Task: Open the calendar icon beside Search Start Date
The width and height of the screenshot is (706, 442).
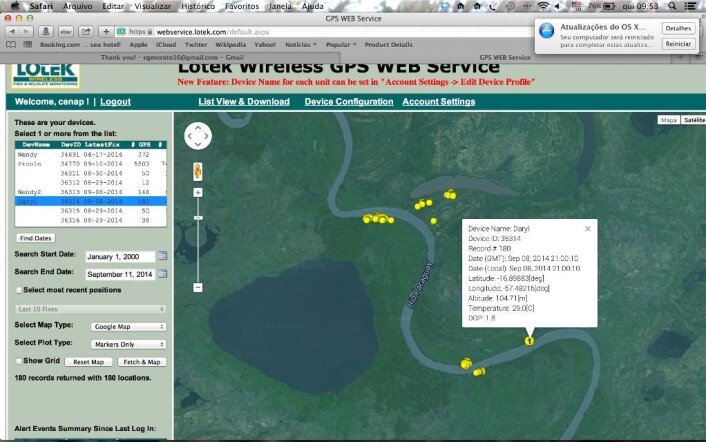Action: click(x=163, y=256)
